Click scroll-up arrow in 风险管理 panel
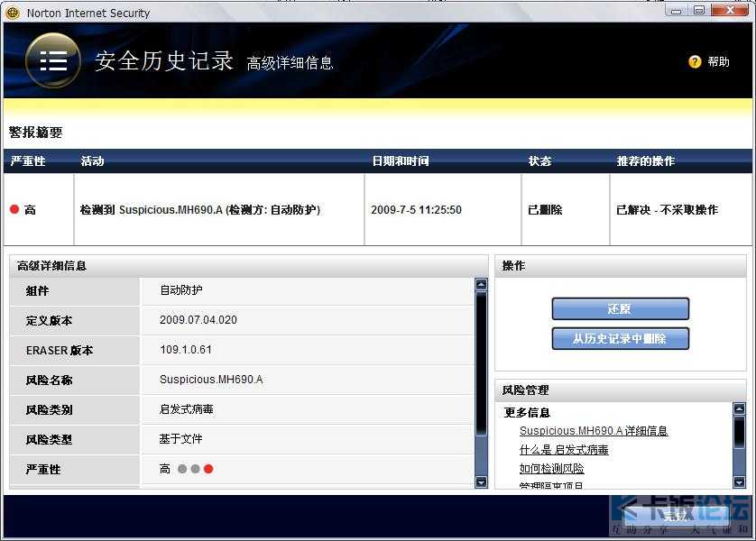 point(739,409)
